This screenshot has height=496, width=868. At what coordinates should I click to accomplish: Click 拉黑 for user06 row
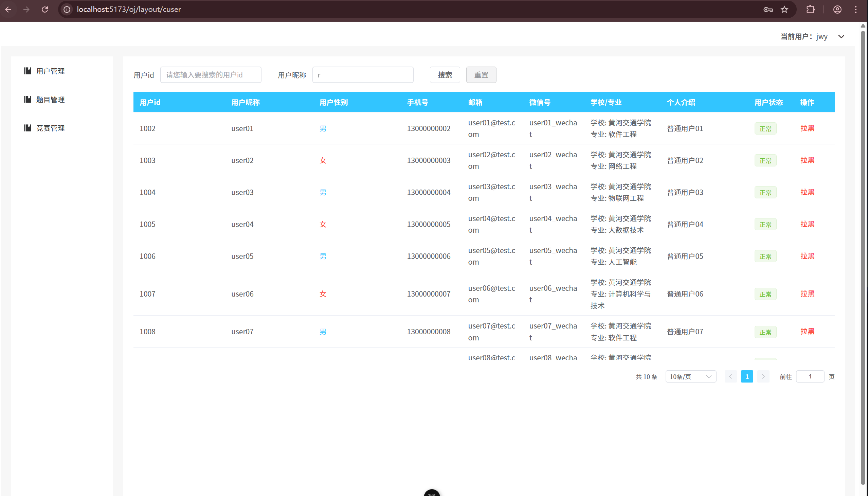(807, 294)
